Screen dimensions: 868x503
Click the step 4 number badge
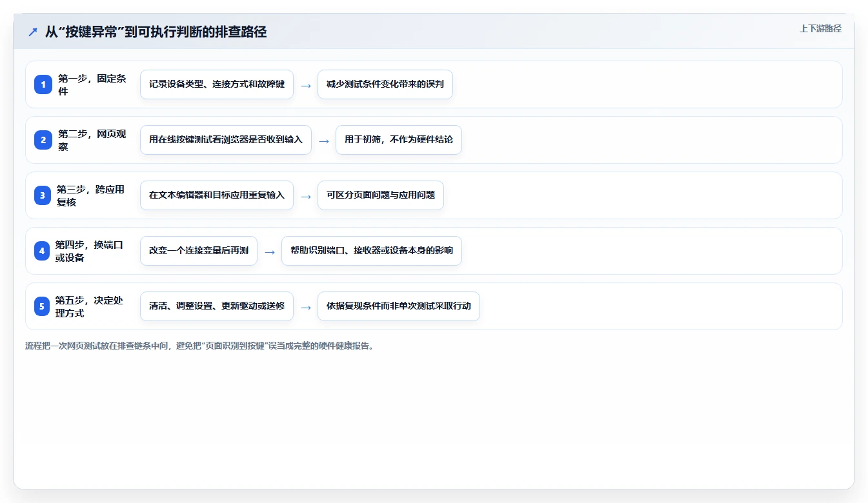(42, 251)
